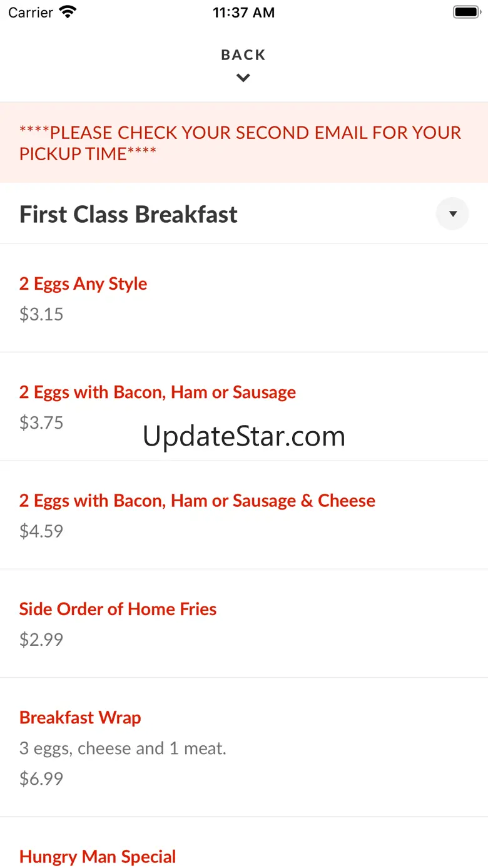Tap the battery icon in status bar
This screenshot has height=868, width=488.
point(465,13)
